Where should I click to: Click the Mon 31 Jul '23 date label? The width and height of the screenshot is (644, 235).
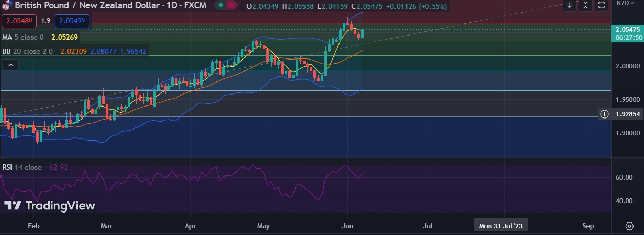501,226
